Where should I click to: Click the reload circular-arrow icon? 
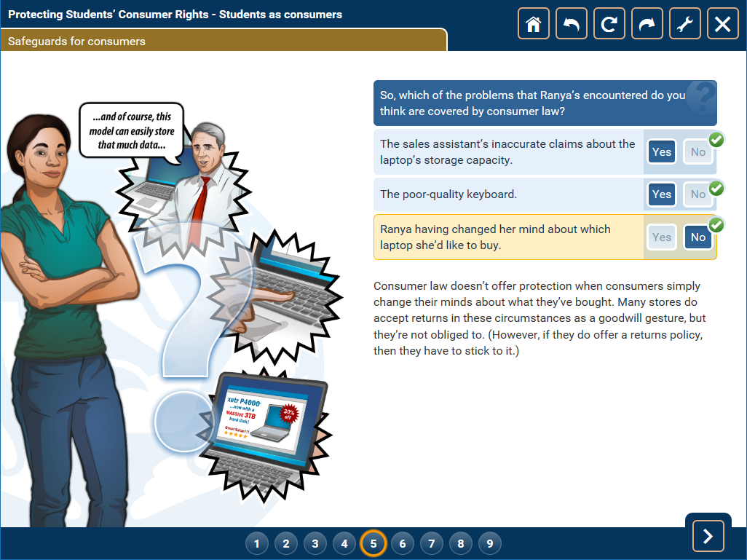[x=609, y=24]
